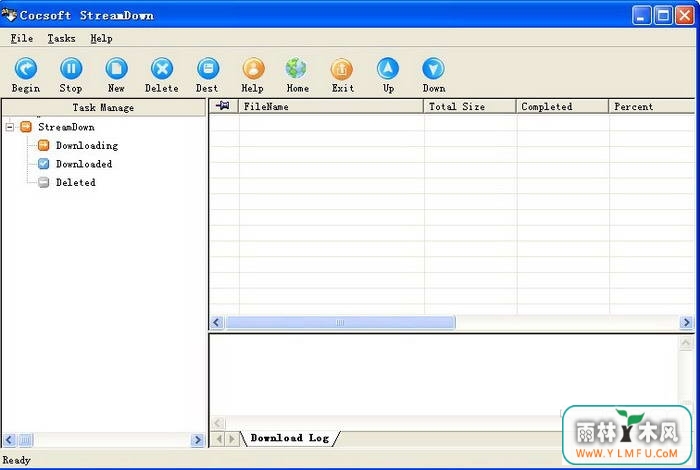Click the log tab previous-arrow button

(219, 439)
